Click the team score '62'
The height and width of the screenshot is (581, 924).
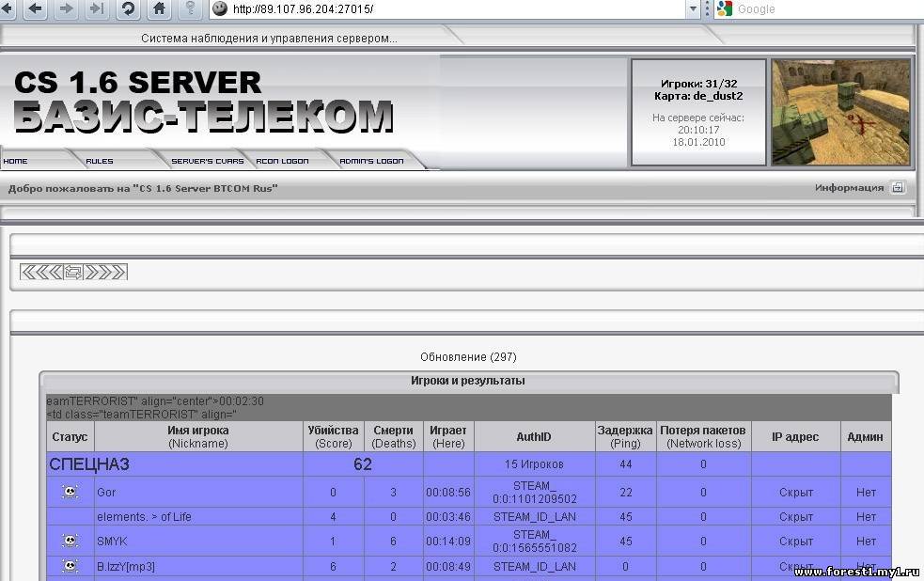tap(363, 464)
